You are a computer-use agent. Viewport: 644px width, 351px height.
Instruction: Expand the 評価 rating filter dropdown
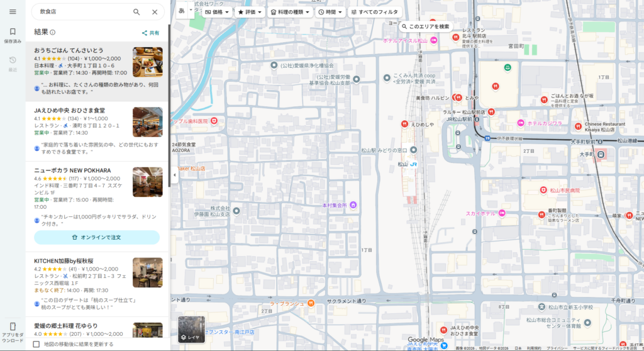point(250,12)
